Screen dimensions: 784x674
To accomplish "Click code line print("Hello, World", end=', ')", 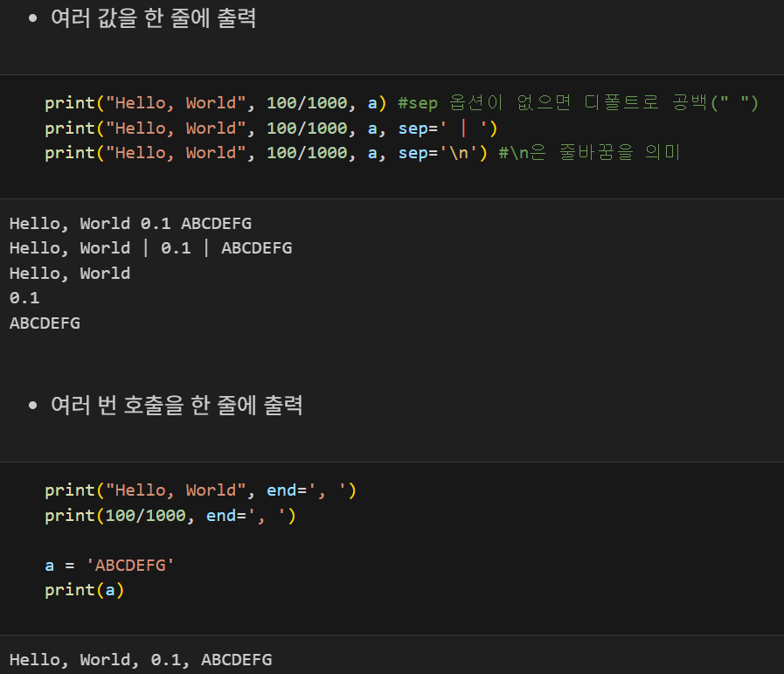I will click(200, 490).
